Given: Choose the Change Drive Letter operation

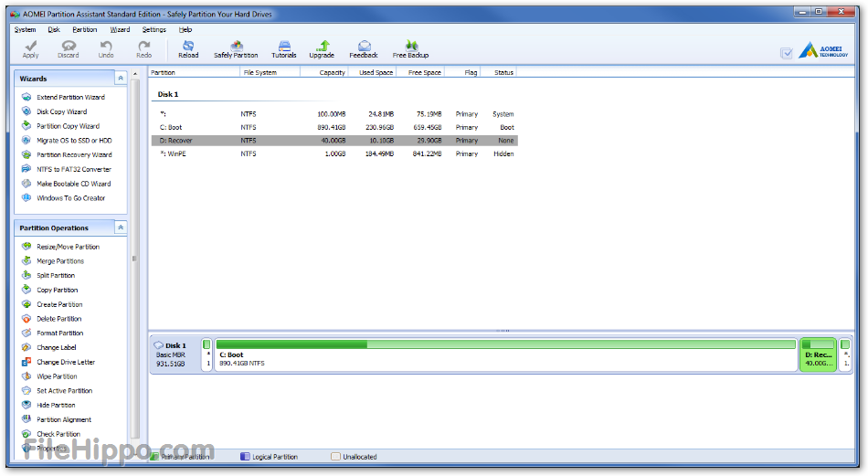Looking at the screenshot, I should [65, 362].
